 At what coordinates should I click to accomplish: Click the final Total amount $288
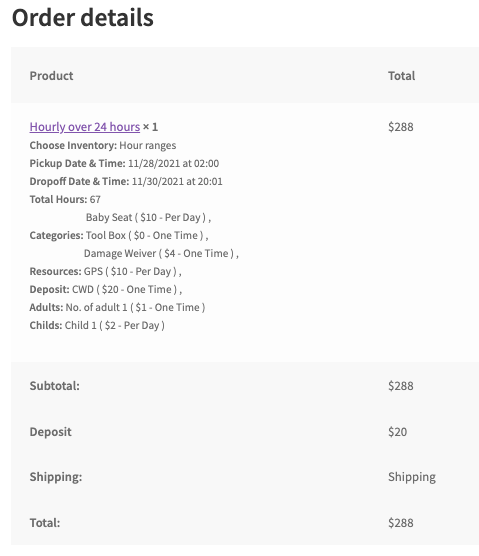pyautogui.click(x=401, y=523)
